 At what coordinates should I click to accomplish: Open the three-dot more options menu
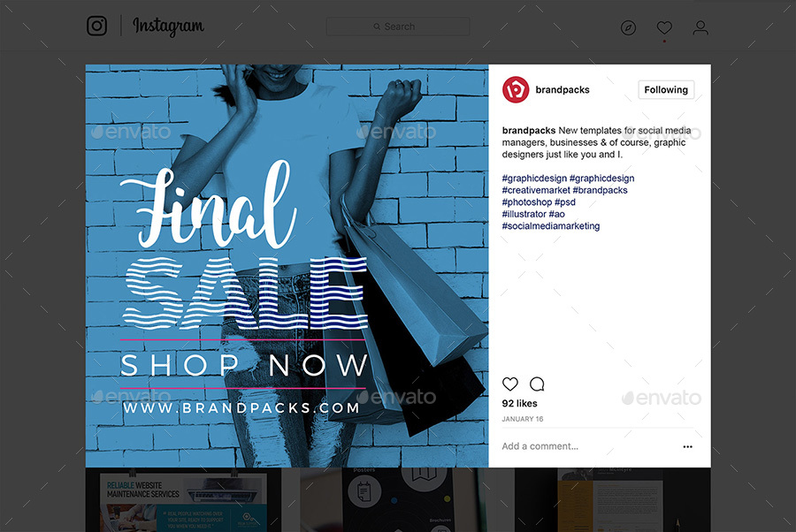click(x=687, y=447)
